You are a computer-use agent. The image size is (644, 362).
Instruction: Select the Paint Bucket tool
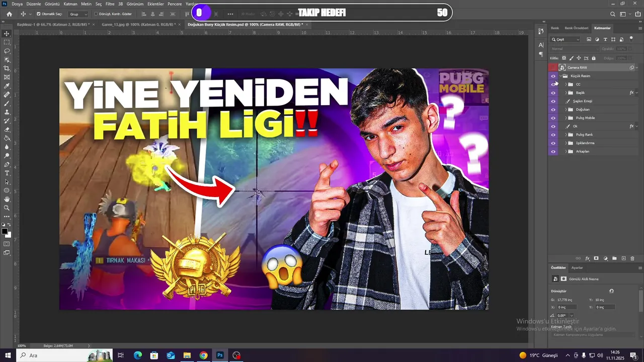pos(7,138)
